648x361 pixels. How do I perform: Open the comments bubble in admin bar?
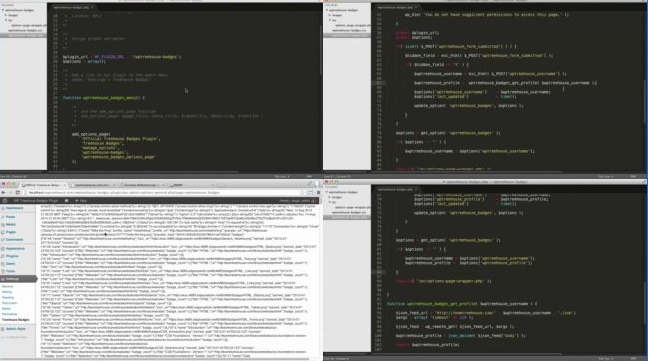[x=67, y=201]
